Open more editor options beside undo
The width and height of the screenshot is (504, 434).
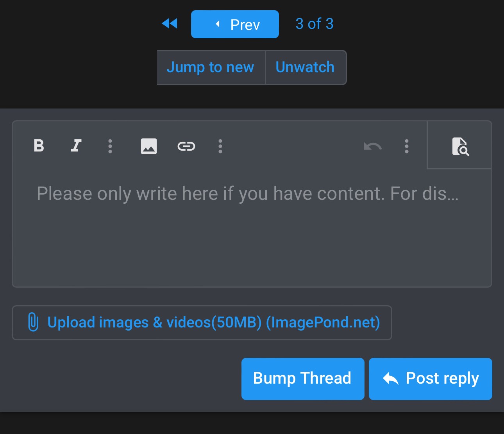tap(407, 146)
